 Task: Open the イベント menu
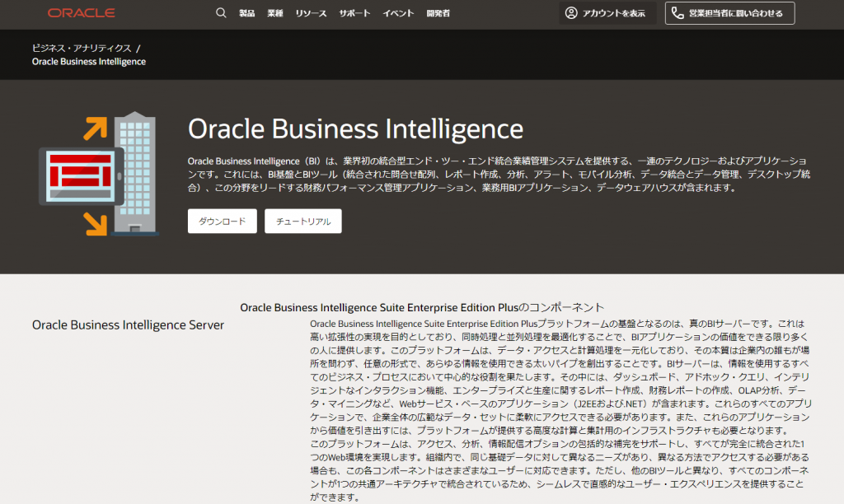tap(398, 13)
